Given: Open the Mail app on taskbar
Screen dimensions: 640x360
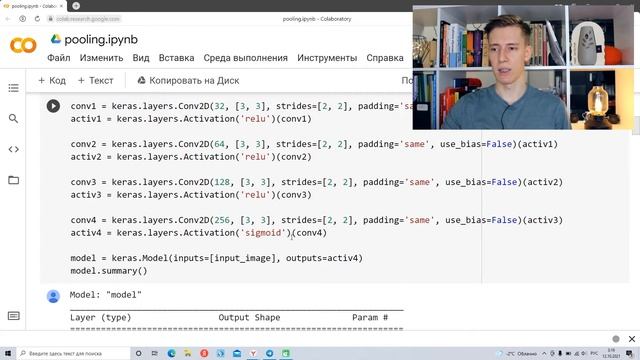Looking at the screenshot, I should pyautogui.click(x=237, y=353).
